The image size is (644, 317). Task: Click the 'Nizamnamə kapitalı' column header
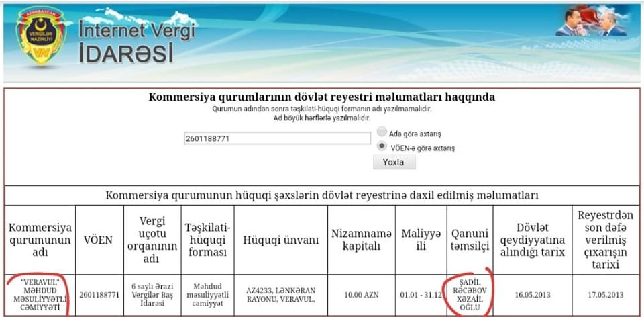(x=362, y=240)
